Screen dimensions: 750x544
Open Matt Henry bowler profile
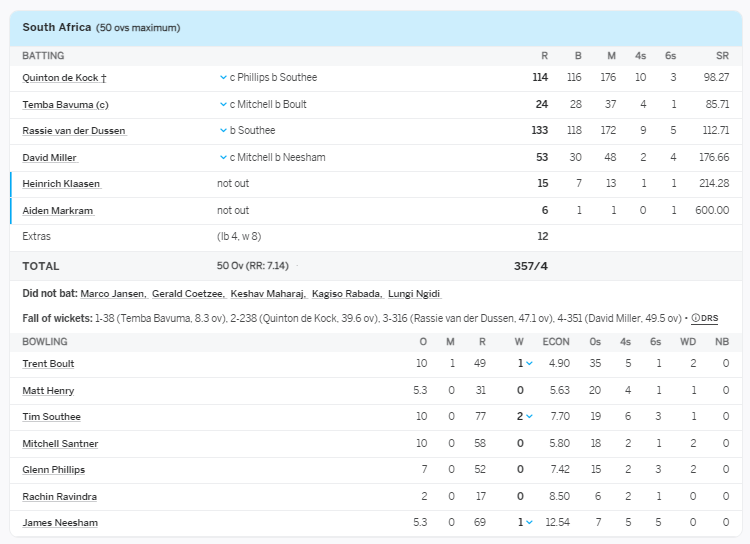click(48, 391)
